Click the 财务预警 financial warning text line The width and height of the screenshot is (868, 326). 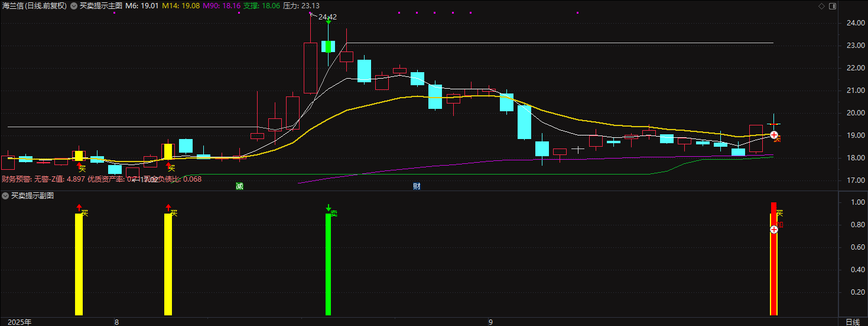[x=102, y=179]
